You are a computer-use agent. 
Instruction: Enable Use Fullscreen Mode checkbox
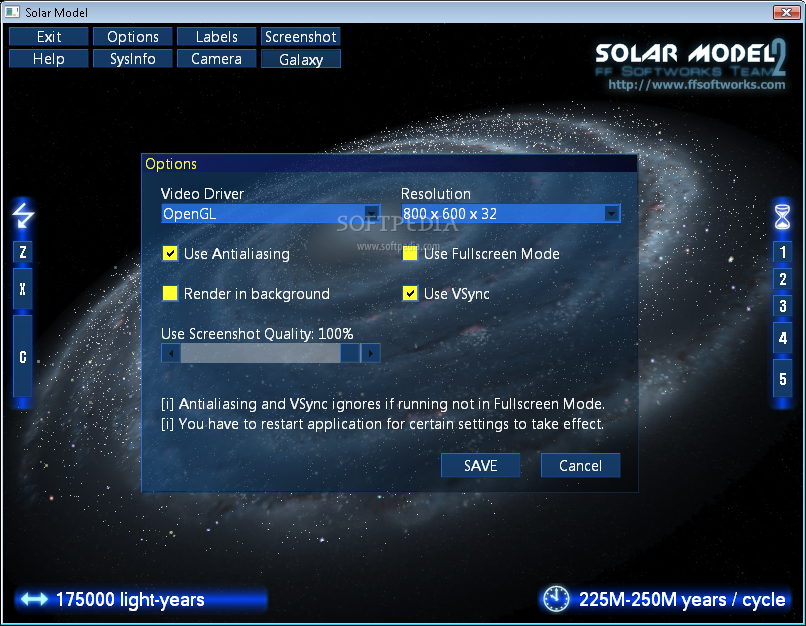coord(410,253)
